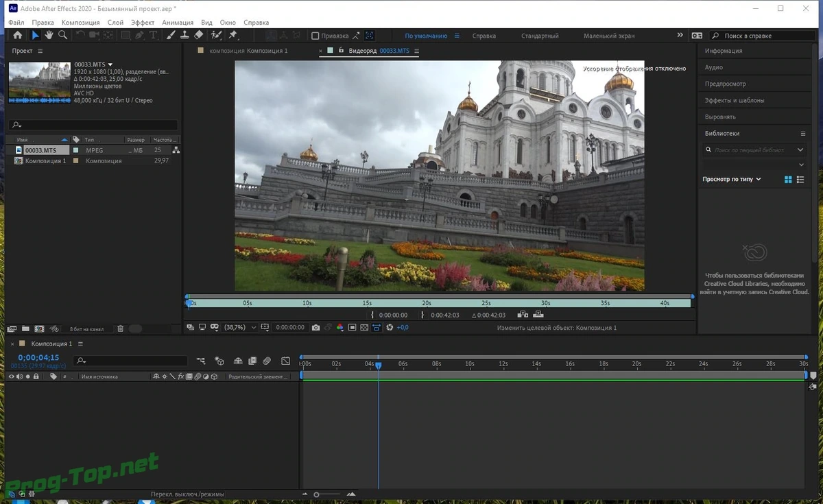Create new composition from project footer
The image size is (823, 504).
click(x=39, y=329)
